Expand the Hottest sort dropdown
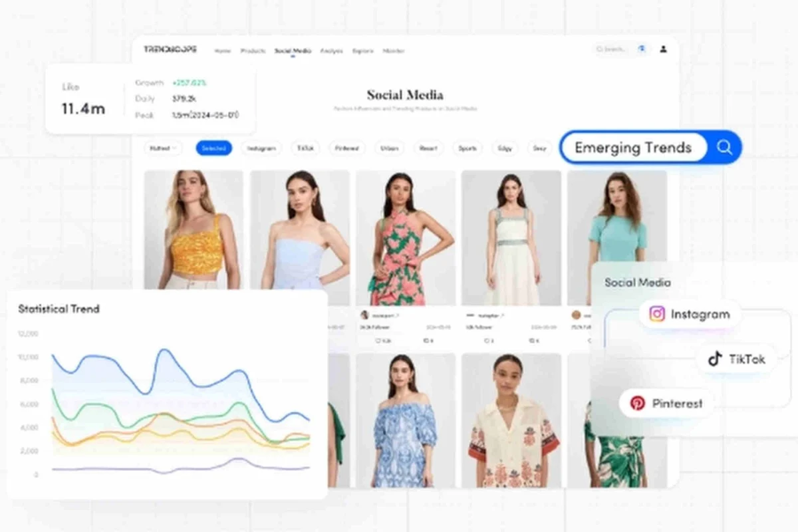This screenshot has width=798, height=532. pos(163,148)
